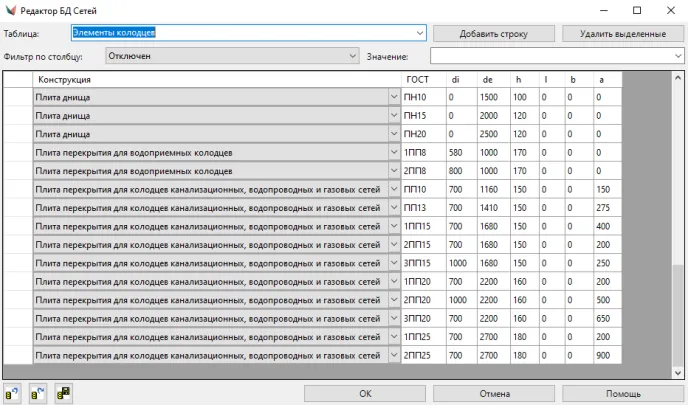Viewport: 688px width, 405px height.
Task: Click the app logo in title bar
Action: pos(11,9)
